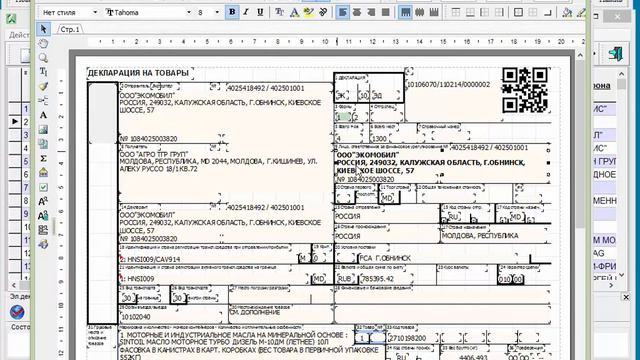The height and width of the screenshot is (360, 640).
Task: Click the green exit door icon in background window
Action: tap(616, 54)
